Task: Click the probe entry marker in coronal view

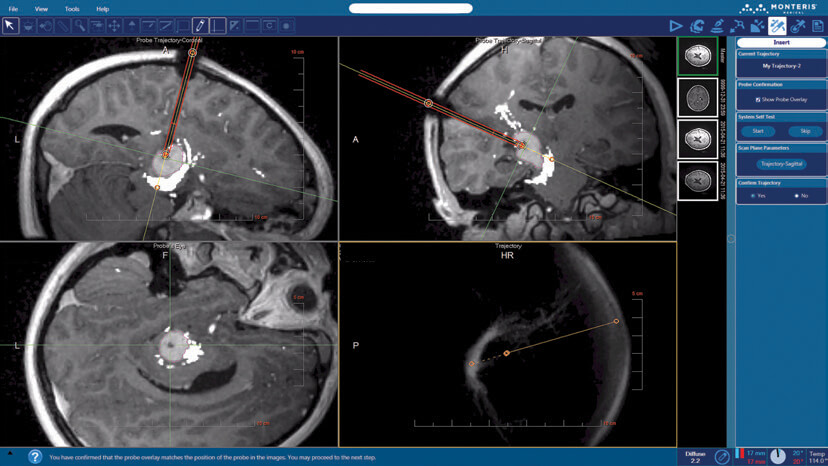Action: [x=192, y=52]
